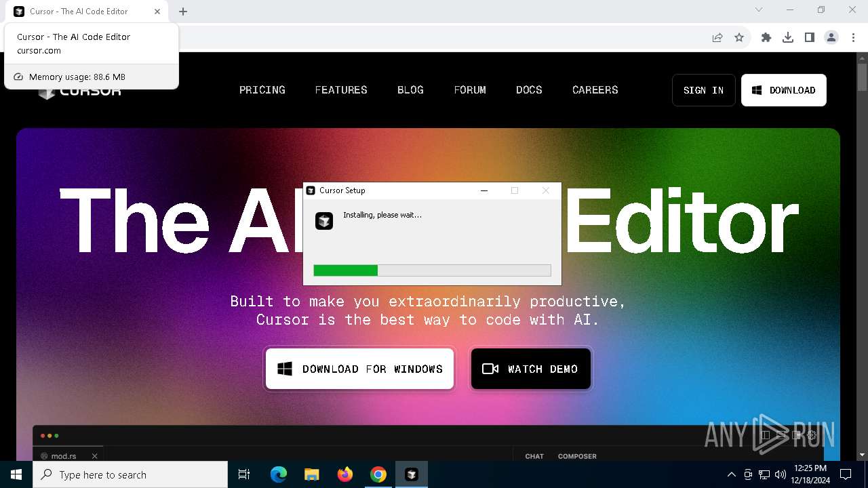The image size is (868, 488).
Task: Click the Download button in the header
Action: pyautogui.click(x=784, y=90)
